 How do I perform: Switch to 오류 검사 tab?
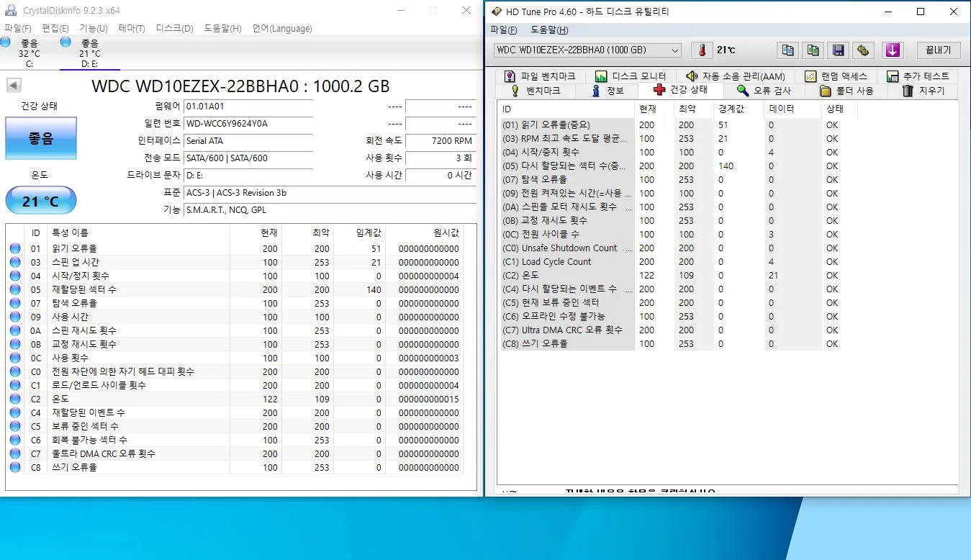click(x=764, y=91)
